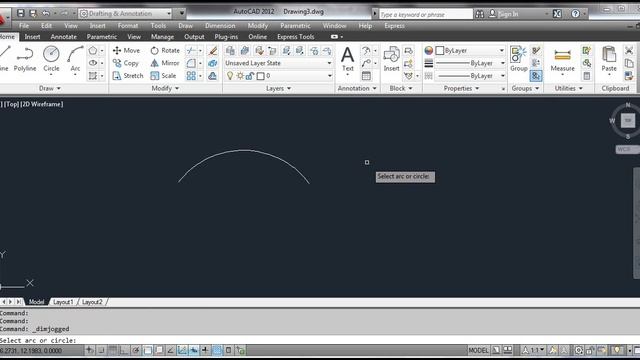
Task: Click the Erase tool icon
Action: click(213, 51)
